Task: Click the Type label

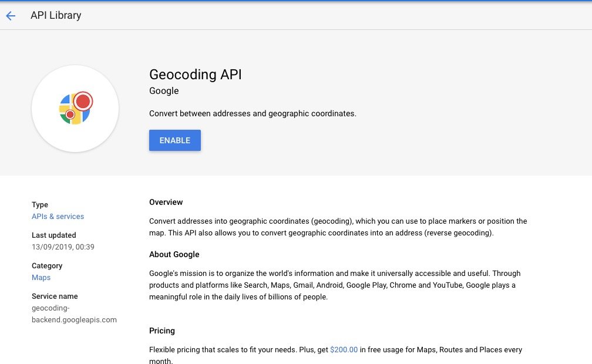Action: (40, 205)
